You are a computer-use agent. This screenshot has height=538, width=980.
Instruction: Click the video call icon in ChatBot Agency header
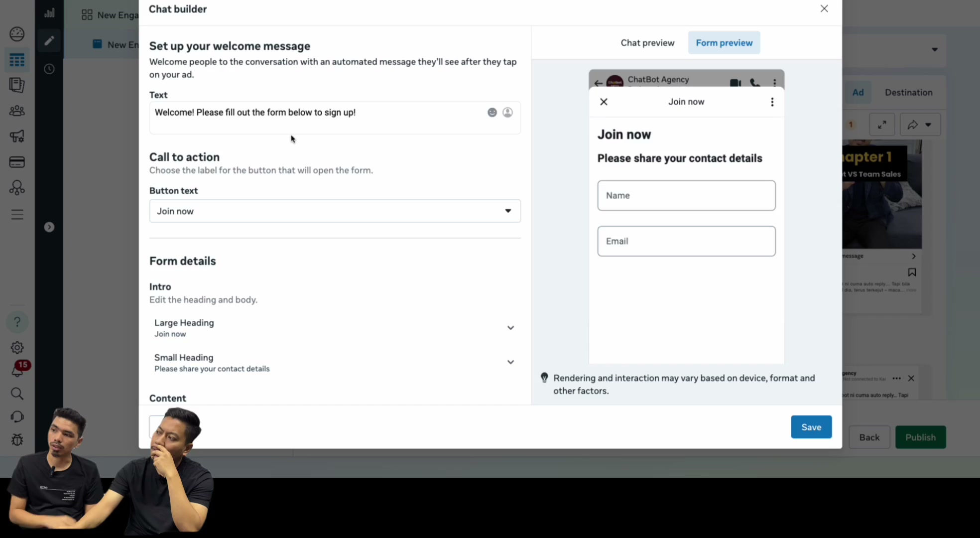point(735,82)
